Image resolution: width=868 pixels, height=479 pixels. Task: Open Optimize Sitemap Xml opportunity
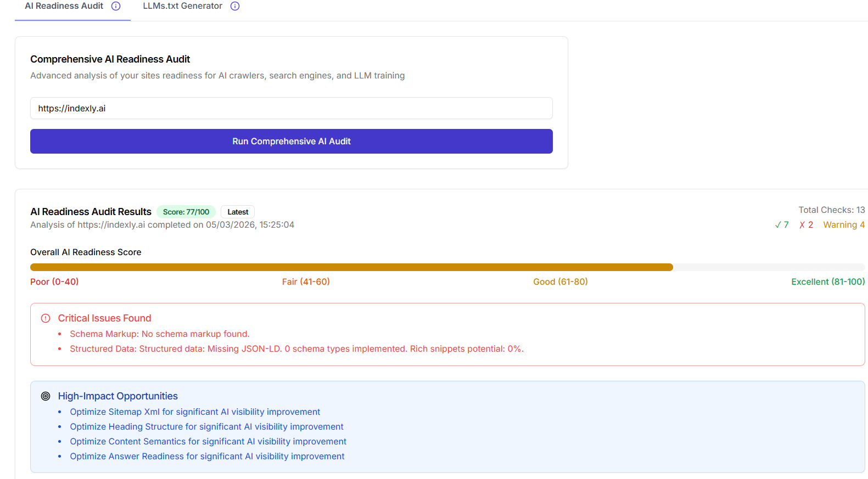[195, 412]
